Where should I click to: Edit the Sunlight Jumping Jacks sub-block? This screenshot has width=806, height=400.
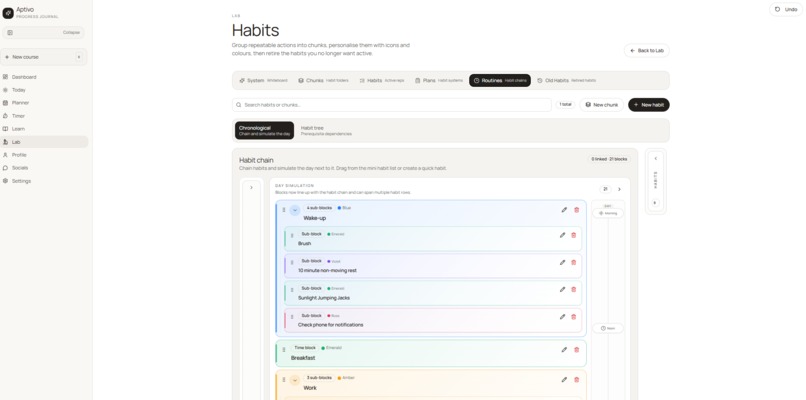(x=562, y=289)
